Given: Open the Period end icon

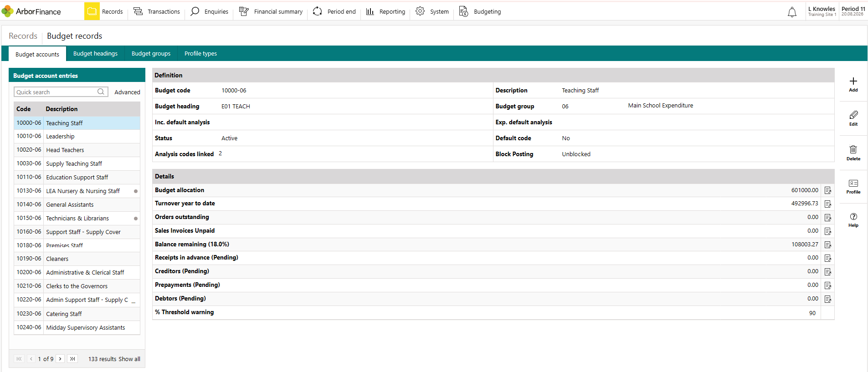Looking at the screenshot, I should 318,11.
